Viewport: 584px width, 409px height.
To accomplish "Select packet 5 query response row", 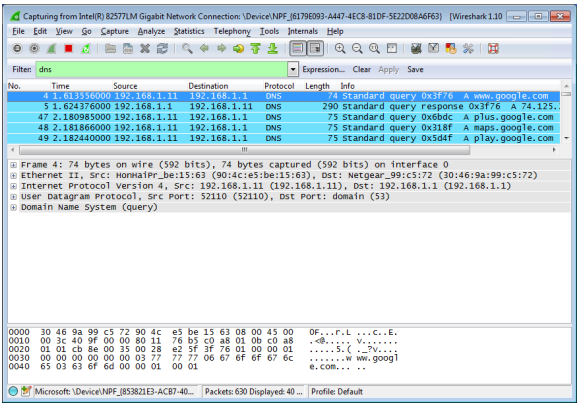I will click(x=283, y=107).
